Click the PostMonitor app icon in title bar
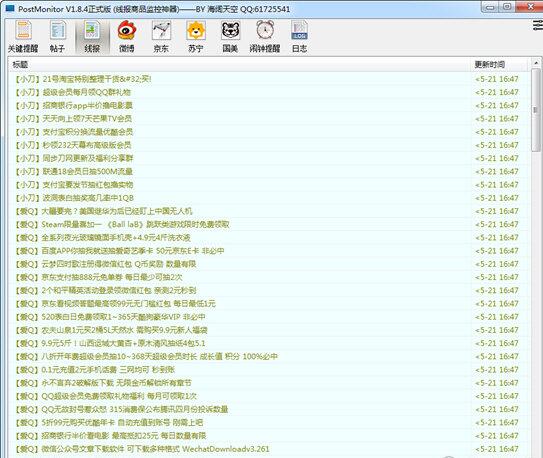 point(10,8)
